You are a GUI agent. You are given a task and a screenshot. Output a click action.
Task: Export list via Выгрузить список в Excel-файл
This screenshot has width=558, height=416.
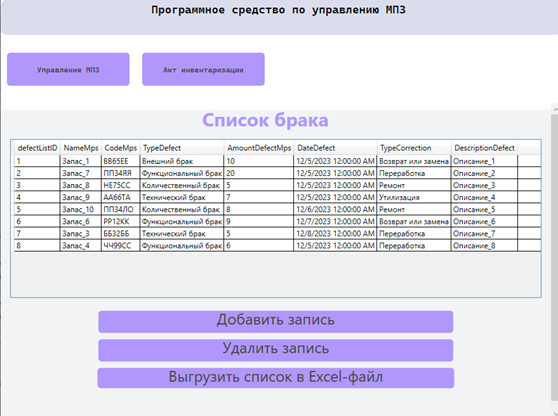click(275, 378)
